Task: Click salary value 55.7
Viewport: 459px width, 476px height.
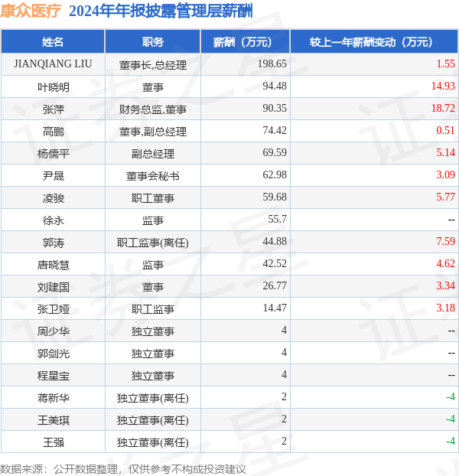Action: pyautogui.click(x=277, y=219)
